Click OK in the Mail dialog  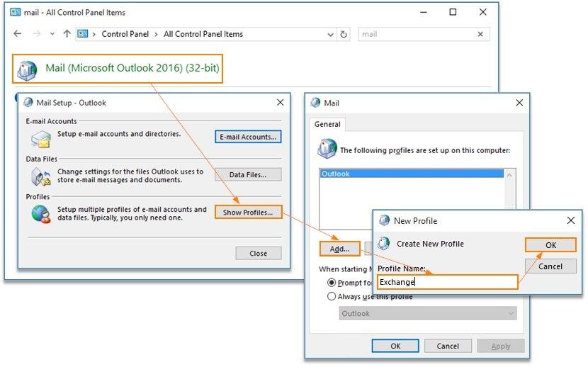395,346
